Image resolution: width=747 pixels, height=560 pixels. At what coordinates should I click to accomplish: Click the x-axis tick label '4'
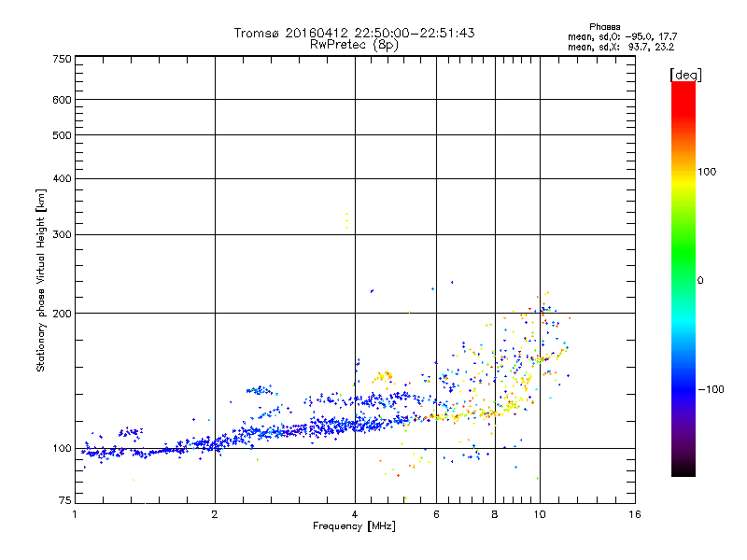coord(355,514)
